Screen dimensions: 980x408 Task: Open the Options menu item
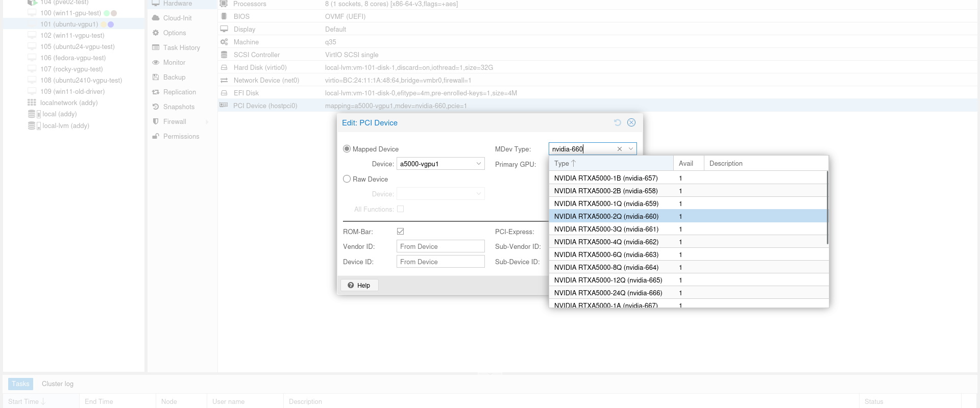(182, 33)
